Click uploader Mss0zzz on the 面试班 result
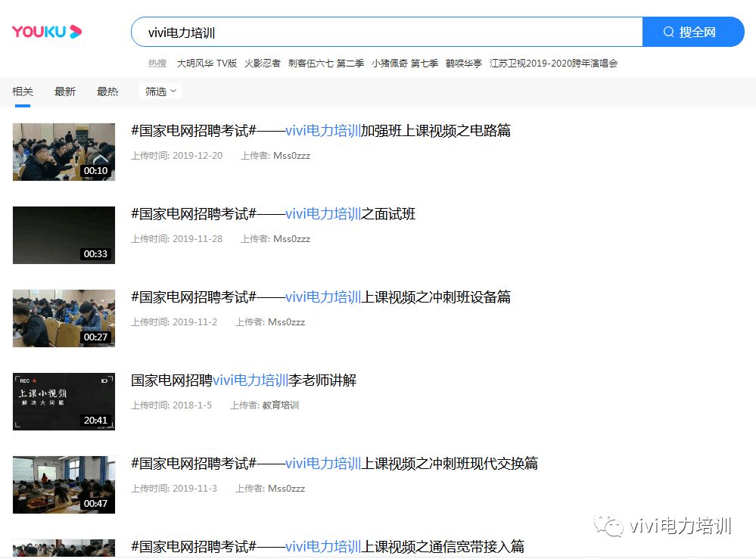This screenshot has width=756, height=559. tap(291, 239)
